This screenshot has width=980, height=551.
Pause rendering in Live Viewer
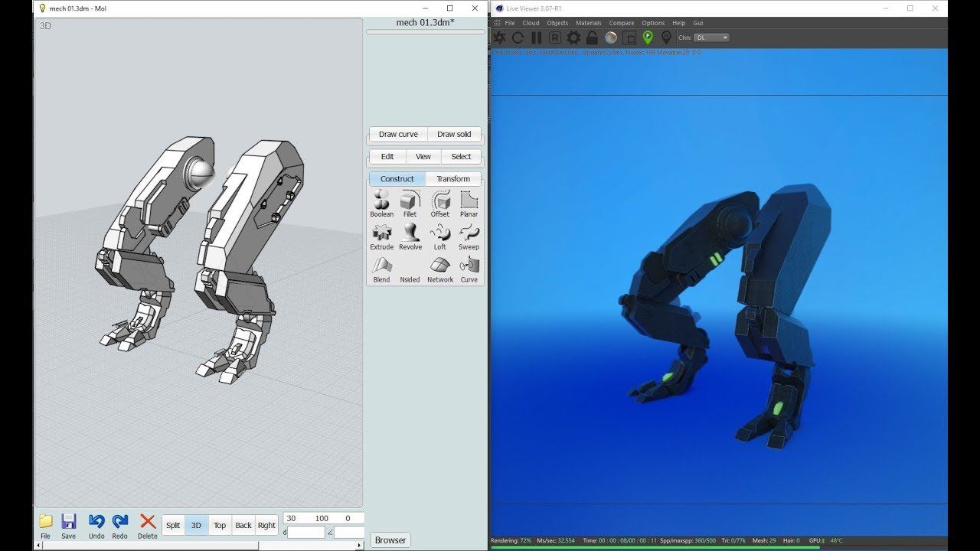coord(536,37)
